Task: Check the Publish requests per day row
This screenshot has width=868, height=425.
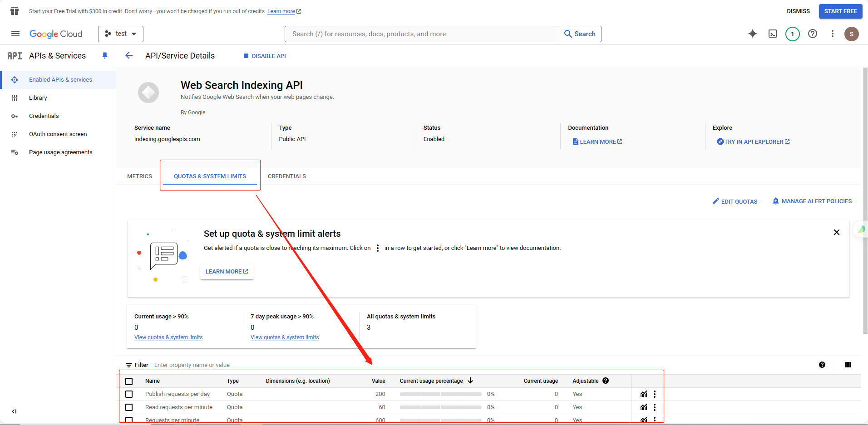Action: [129, 394]
